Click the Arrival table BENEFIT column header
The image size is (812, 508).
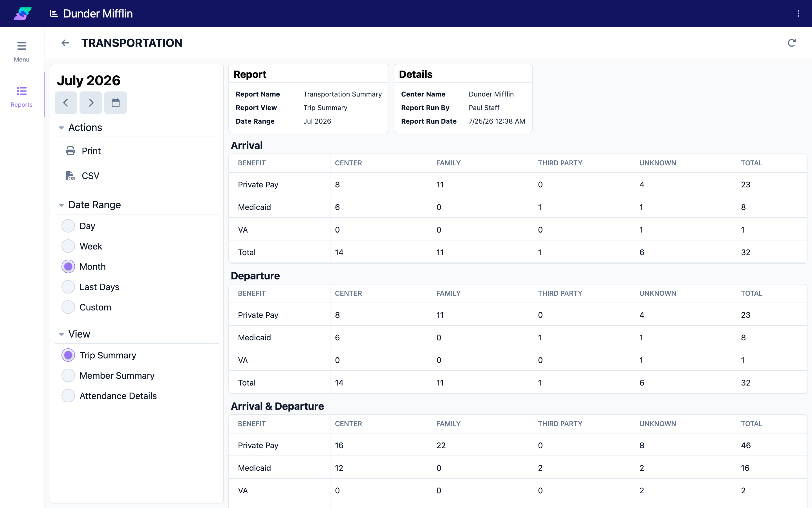coord(252,163)
